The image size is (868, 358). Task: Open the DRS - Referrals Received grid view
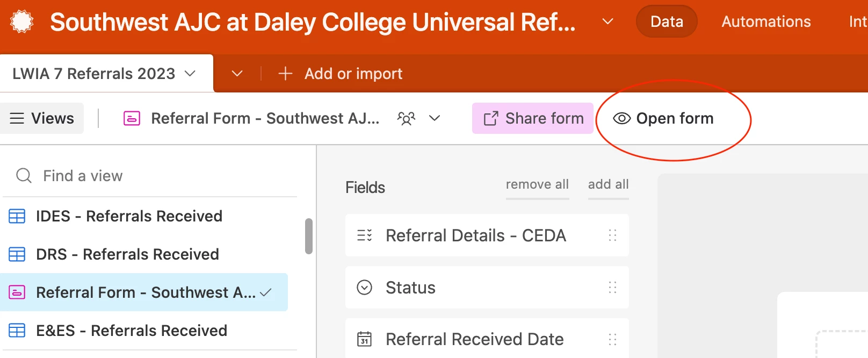point(127,254)
